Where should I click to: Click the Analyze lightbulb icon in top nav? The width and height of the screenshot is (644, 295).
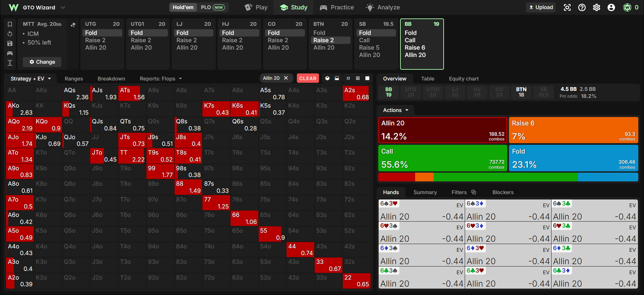[x=370, y=7]
